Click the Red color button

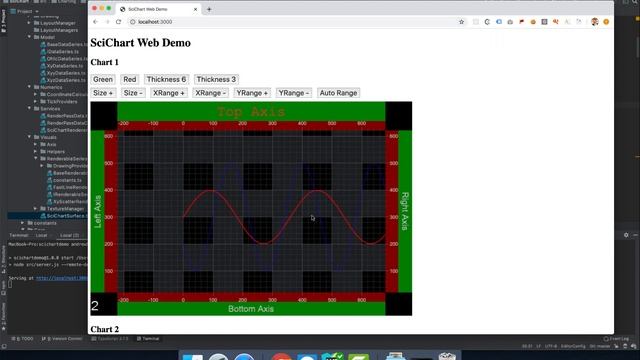click(130, 80)
